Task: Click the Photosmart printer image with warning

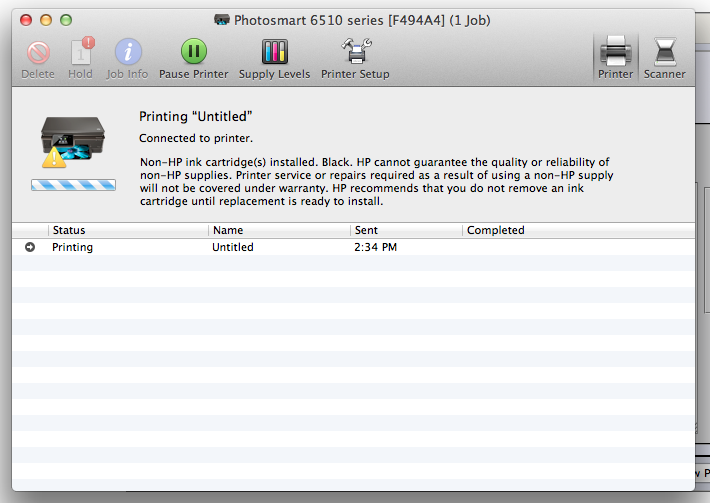Action: [x=72, y=142]
